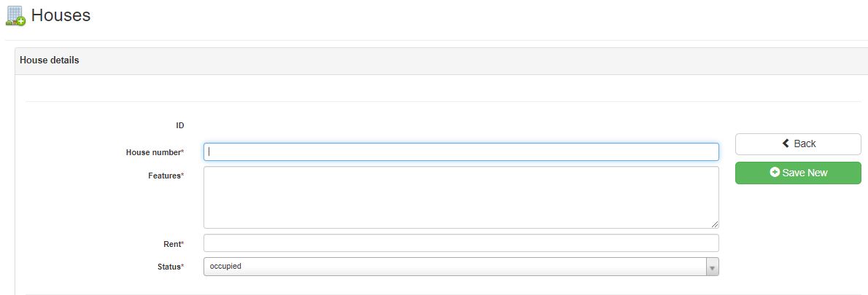Viewport: 868px width, 295px height.
Task: Click the Features textarea resize handle
Action: pos(715,224)
